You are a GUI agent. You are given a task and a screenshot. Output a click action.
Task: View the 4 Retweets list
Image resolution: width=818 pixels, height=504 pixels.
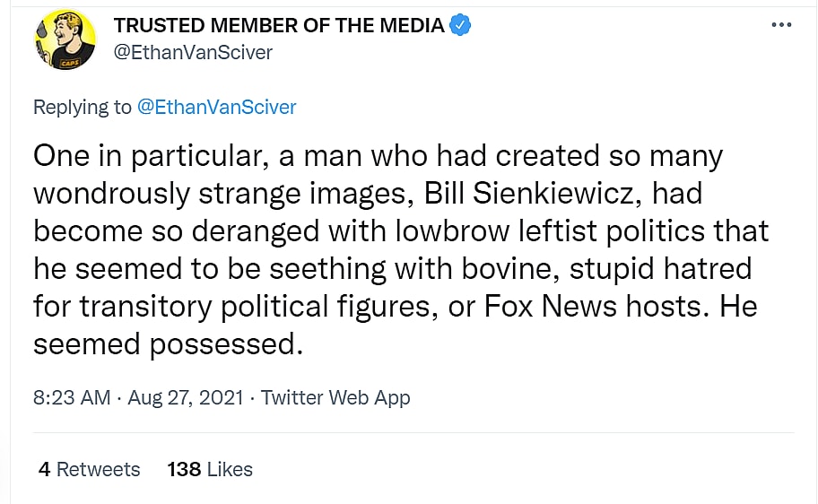pyautogui.click(x=90, y=469)
